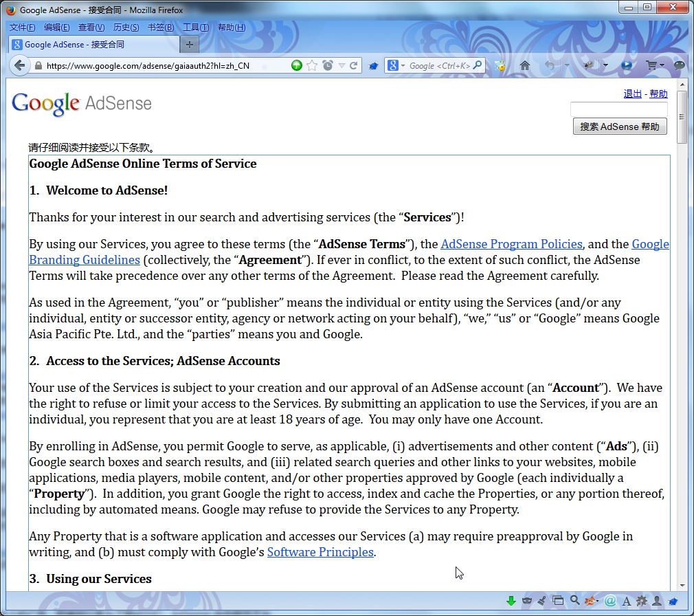Click the mask private browsing icon
The image size is (694, 616).
(527, 601)
